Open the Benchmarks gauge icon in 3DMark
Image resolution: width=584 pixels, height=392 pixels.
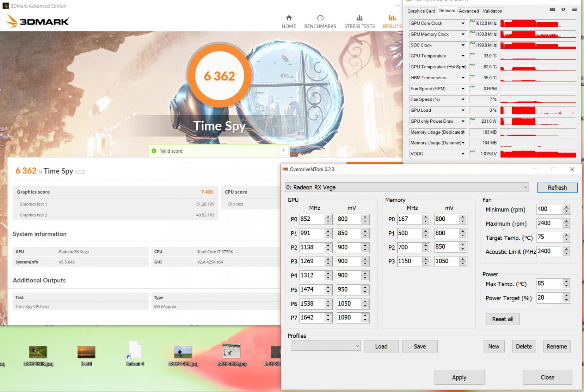320,18
